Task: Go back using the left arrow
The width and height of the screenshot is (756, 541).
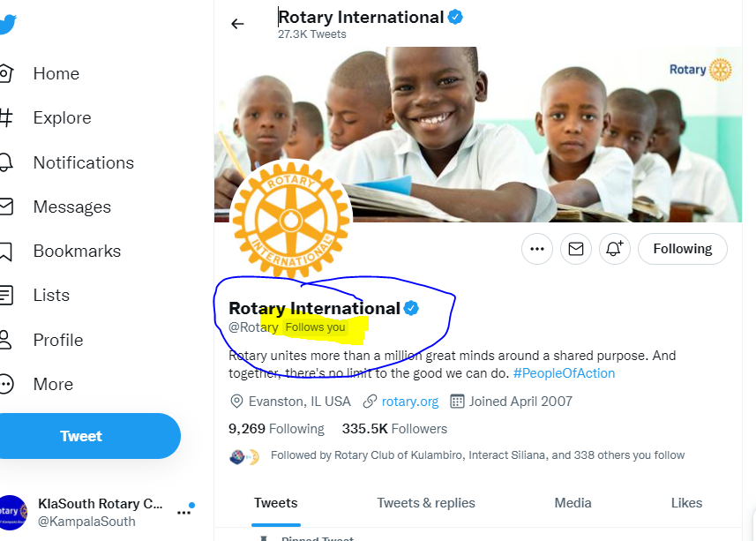Action: pyautogui.click(x=237, y=24)
